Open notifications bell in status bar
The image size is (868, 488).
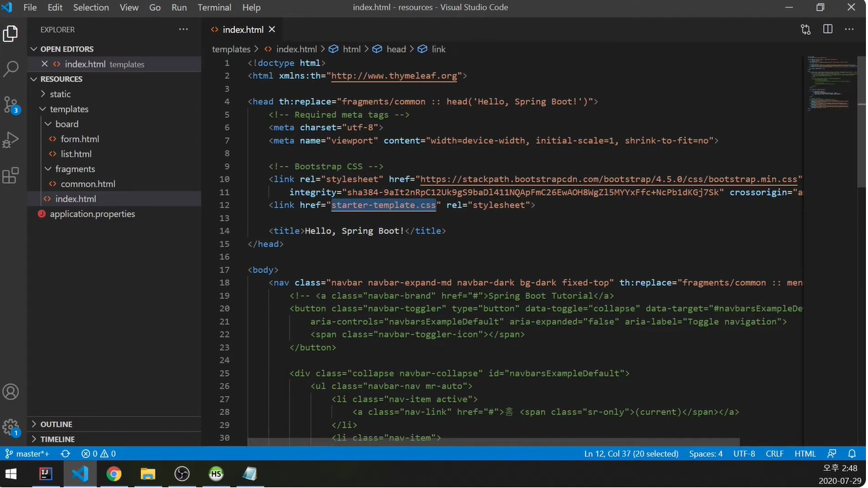tap(852, 453)
